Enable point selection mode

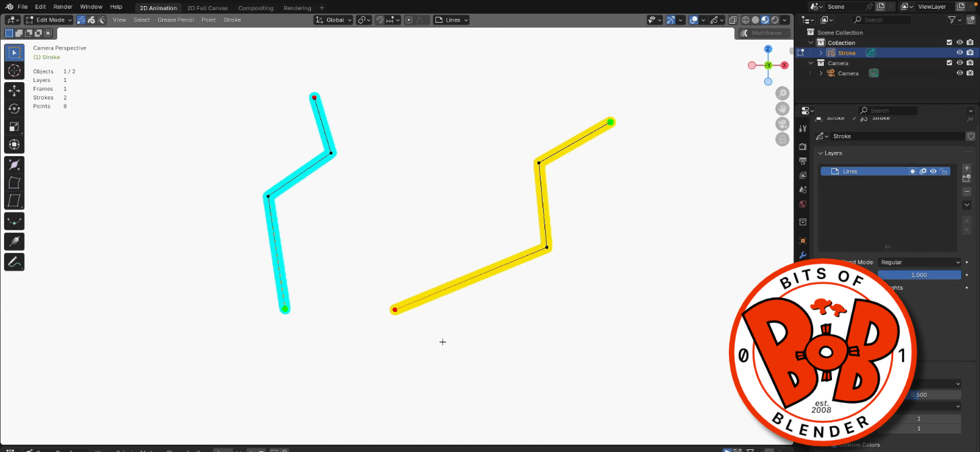click(81, 20)
